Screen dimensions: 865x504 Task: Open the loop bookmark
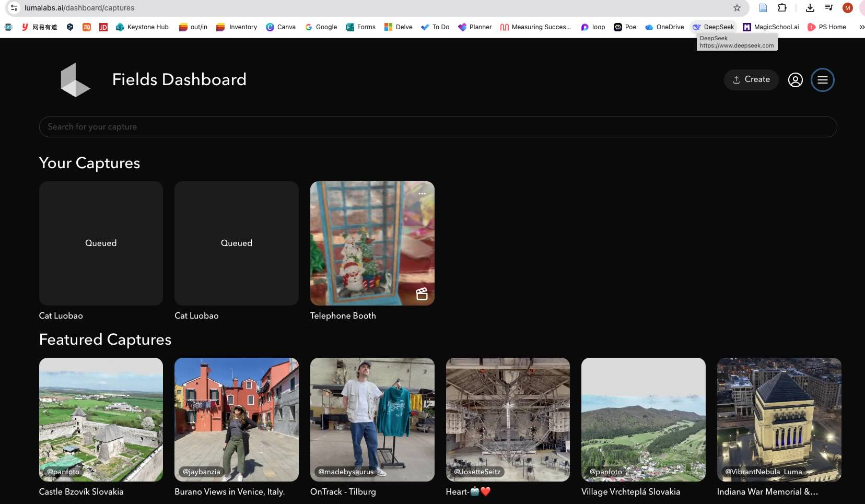click(x=593, y=27)
